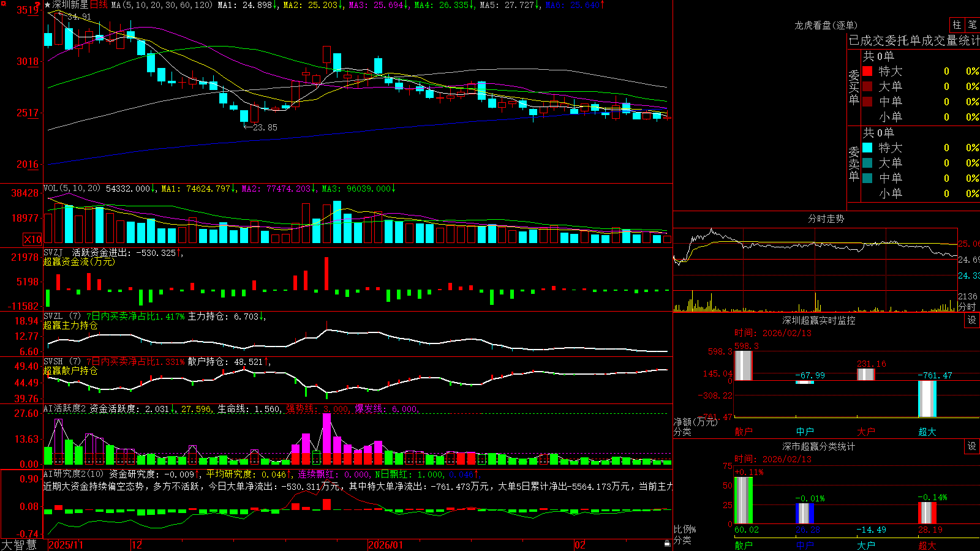Open 设 settings for 深圳超赢实时监控
This screenshot has height=551, width=980.
[x=972, y=320]
